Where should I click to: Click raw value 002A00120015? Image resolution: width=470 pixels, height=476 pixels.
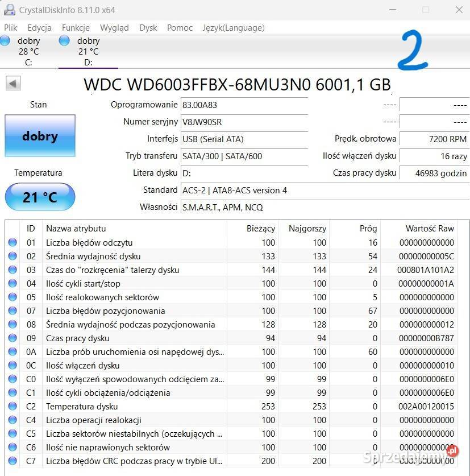(426, 407)
